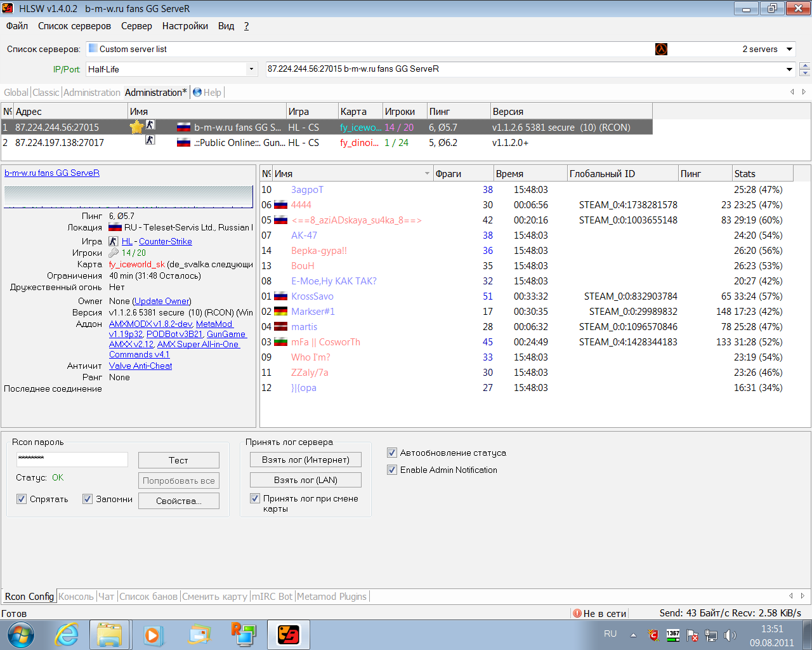
Task: Click the key icon next to 14 / 20 players
Action: point(114,253)
